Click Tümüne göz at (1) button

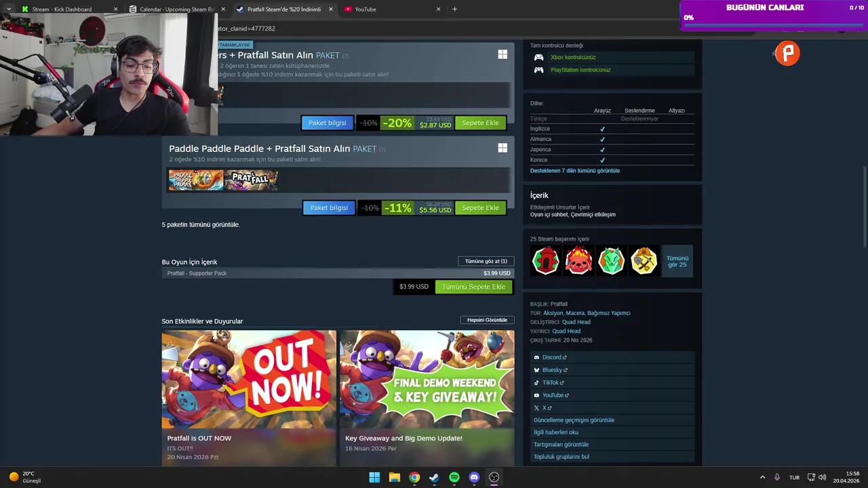[x=486, y=261]
